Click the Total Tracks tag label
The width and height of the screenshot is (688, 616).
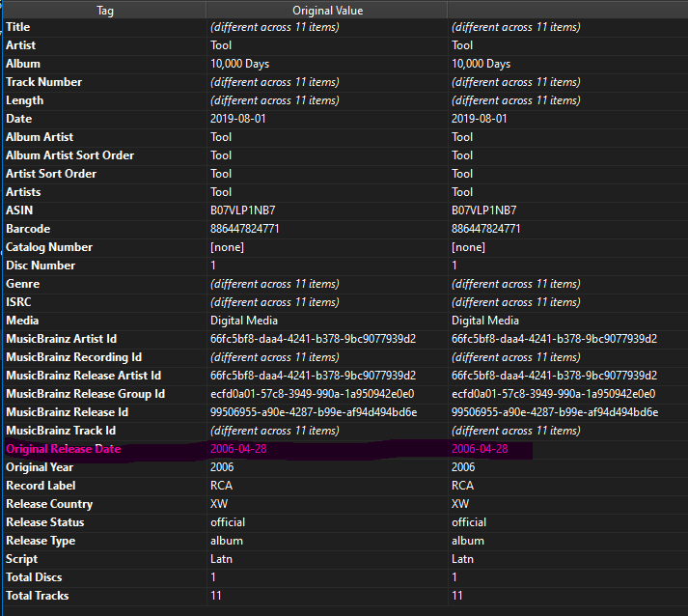pyautogui.click(x=38, y=596)
